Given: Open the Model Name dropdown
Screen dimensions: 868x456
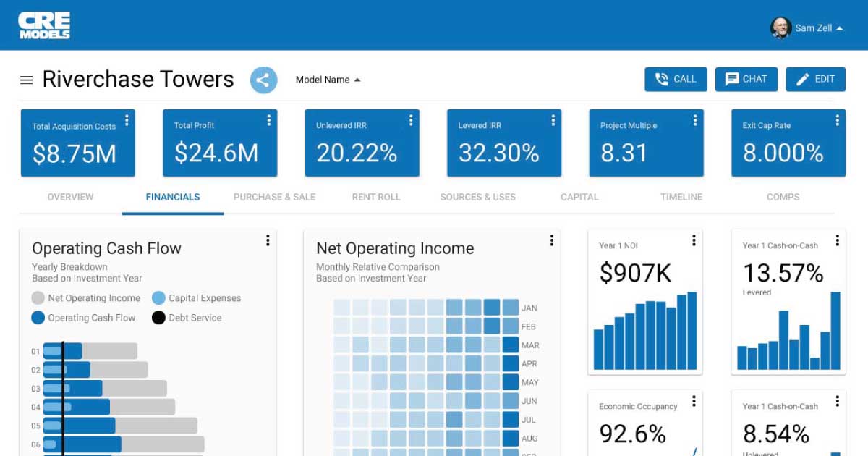Looking at the screenshot, I should click(x=327, y=80).
